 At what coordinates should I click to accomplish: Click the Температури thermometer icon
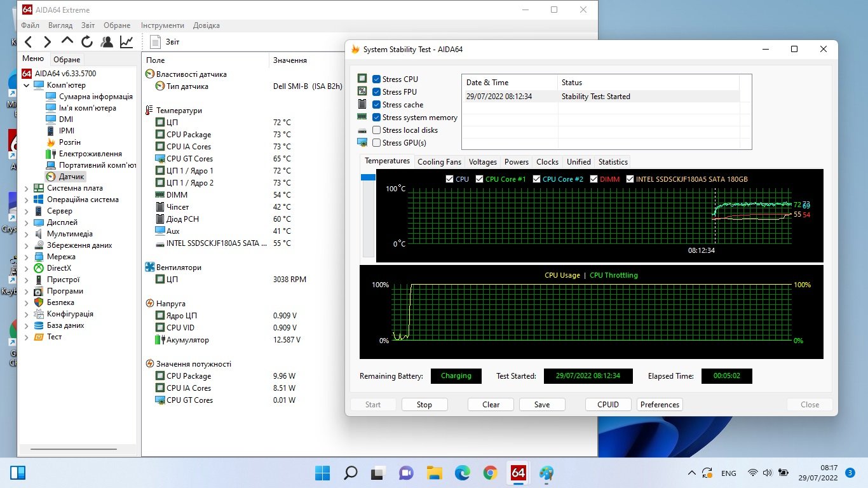coord(149,111)
